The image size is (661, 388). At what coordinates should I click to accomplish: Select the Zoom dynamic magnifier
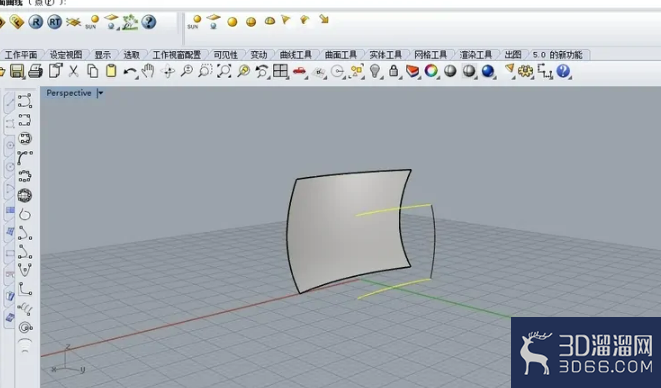186,71
